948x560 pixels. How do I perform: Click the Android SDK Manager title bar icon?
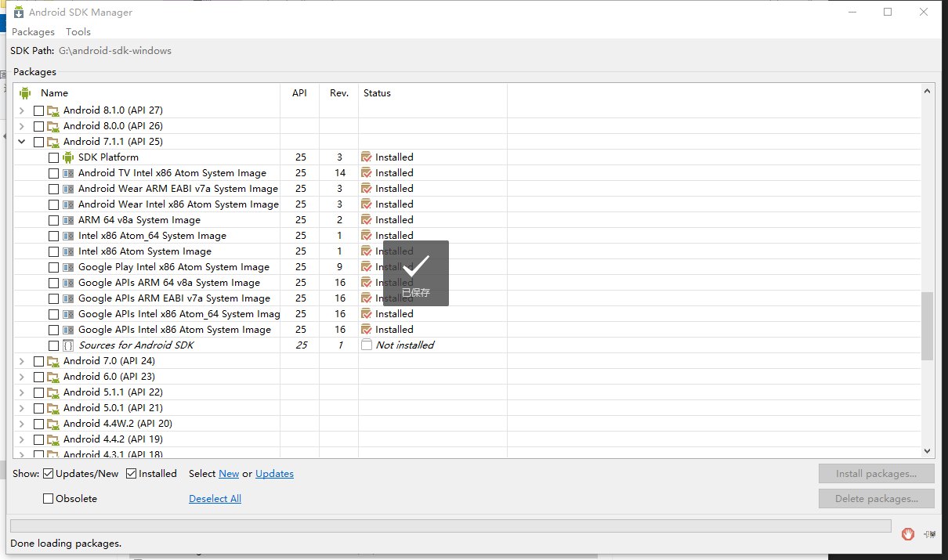[19, 12]
